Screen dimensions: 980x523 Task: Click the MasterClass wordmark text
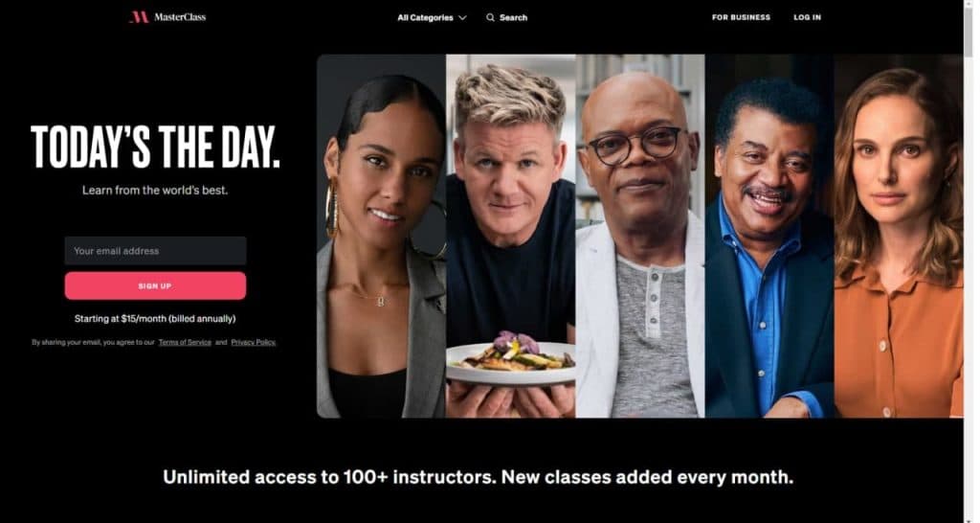(180, 17)
